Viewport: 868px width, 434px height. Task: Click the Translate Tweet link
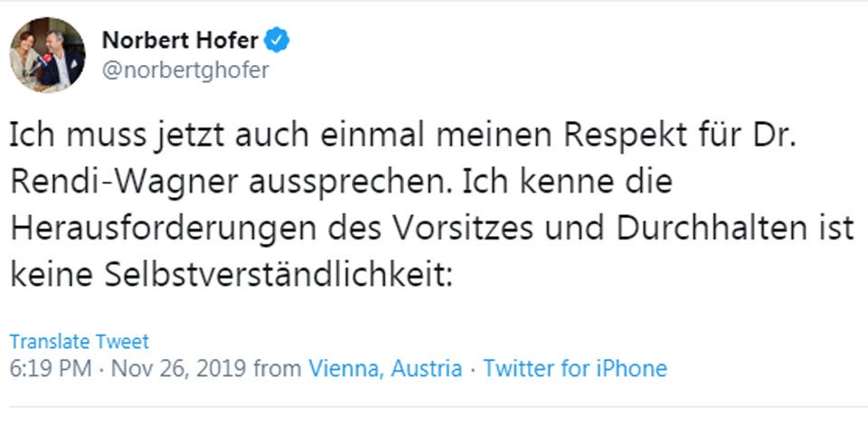click(x=79, y=342)
